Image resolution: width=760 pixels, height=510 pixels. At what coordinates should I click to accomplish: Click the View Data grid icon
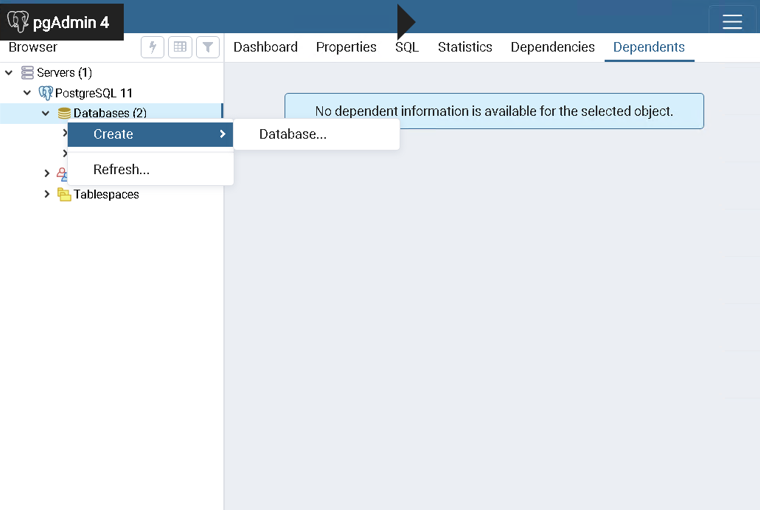pyautogui.click(x=180, y=47)
